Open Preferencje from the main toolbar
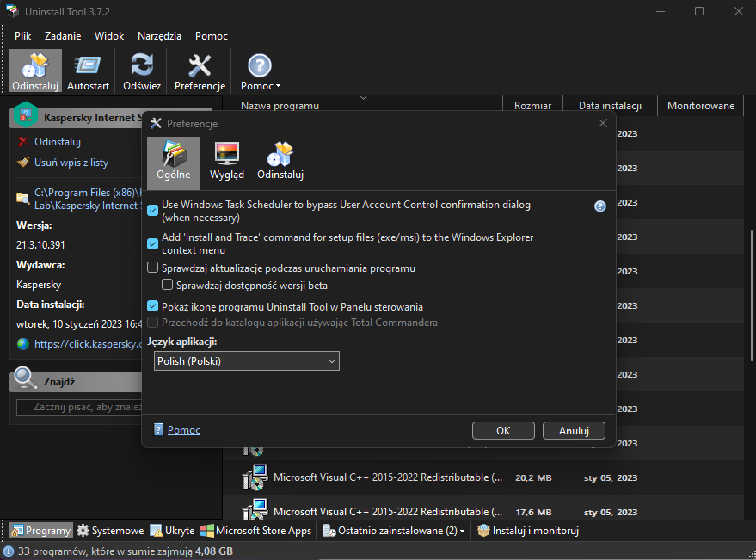 pyautogui.click(x=200, y=71)
